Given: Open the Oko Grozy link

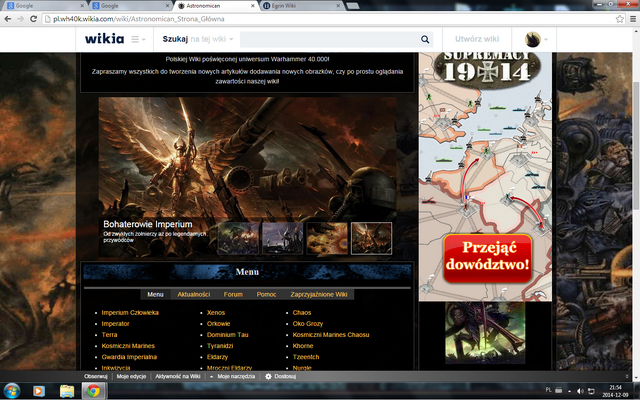Looking at the screenshot, I should (x=308, y=324).
